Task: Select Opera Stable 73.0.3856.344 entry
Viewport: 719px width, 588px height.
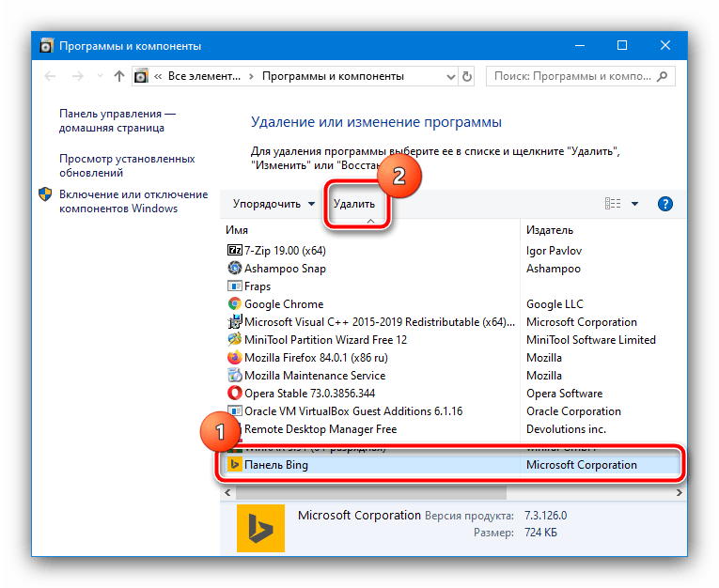Action: point(370,394)
